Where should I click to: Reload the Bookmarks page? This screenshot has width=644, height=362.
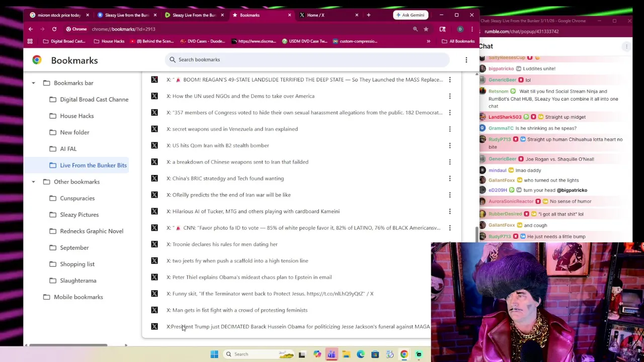tap(54, 29)
